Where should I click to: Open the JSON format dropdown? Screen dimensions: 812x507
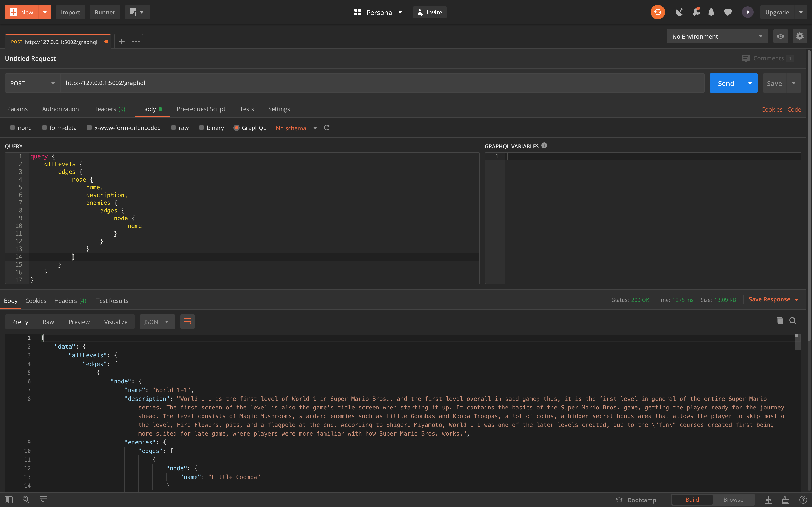(x=157, y=322)
